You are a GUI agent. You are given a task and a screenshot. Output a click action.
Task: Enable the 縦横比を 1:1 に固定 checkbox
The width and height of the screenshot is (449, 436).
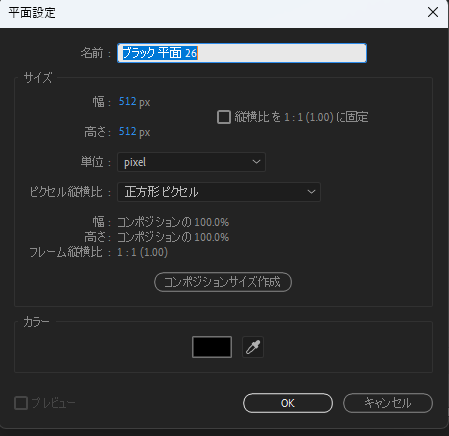point(224,117)
